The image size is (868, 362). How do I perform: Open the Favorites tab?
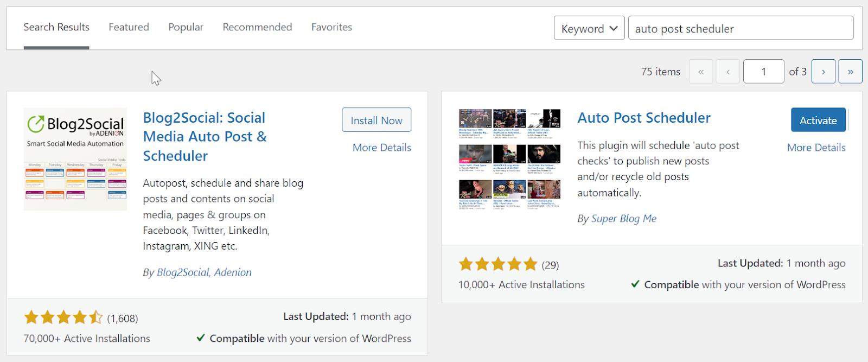[331, 27]
